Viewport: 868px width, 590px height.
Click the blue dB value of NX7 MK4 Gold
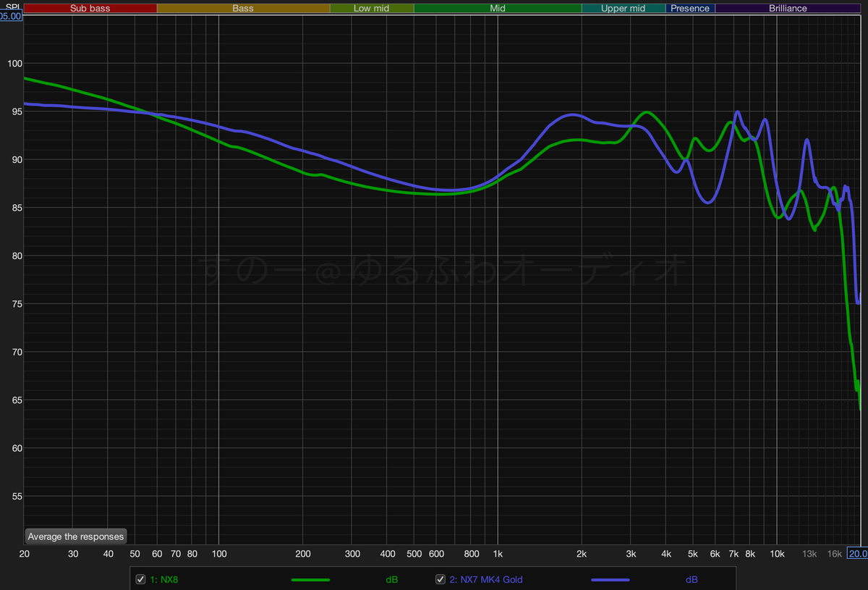tap(692, 580)
